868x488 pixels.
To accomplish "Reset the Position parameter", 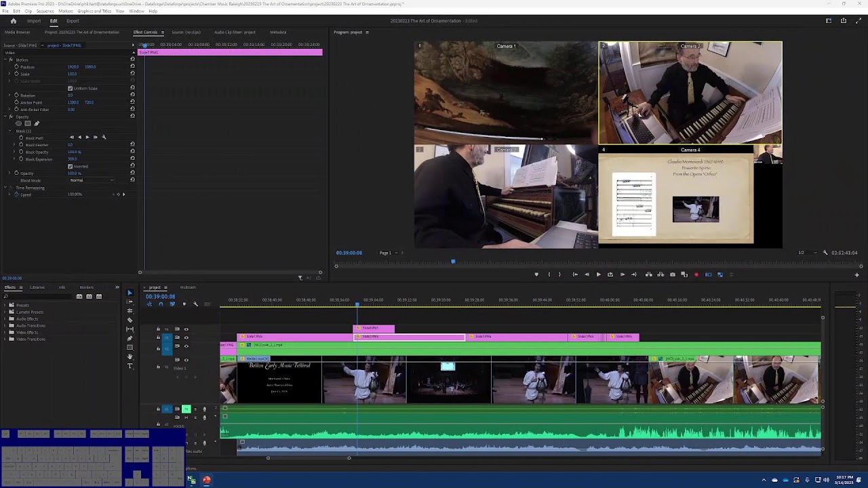I will tap(132, 66).
